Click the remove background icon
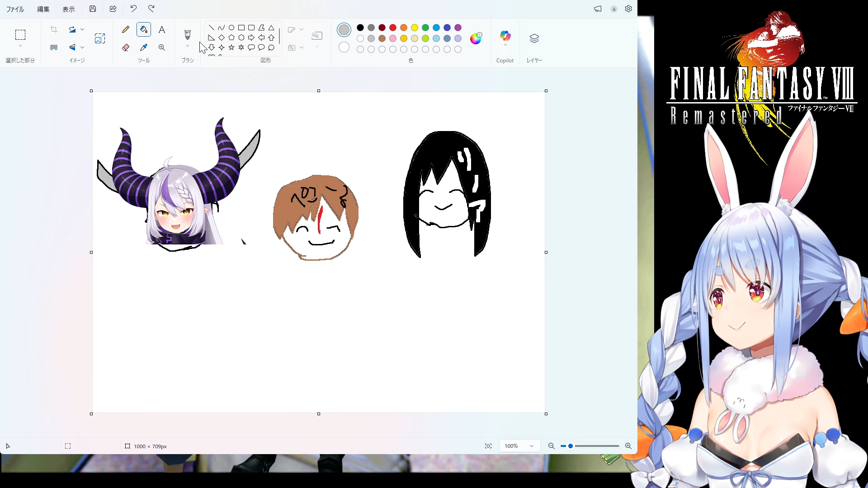The height and width of the screenshot is (488, 868). coord(54,47)
